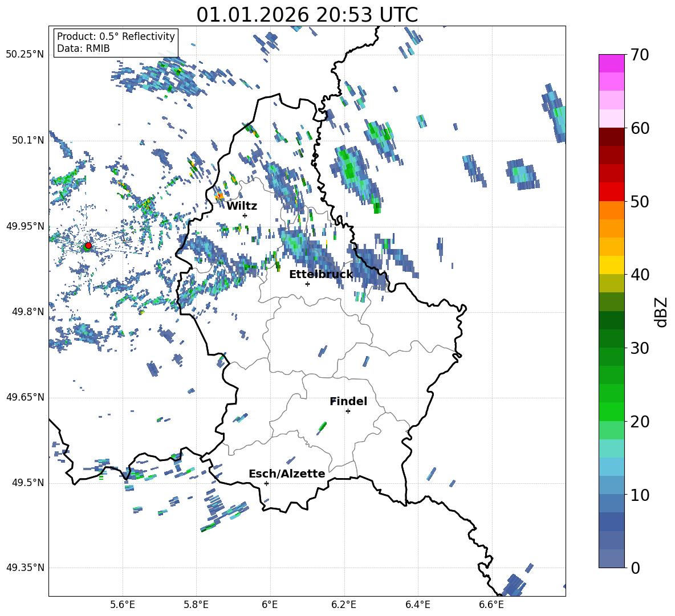
Task: Click the 'Data: RMIB' text
Action: point(83,48)
